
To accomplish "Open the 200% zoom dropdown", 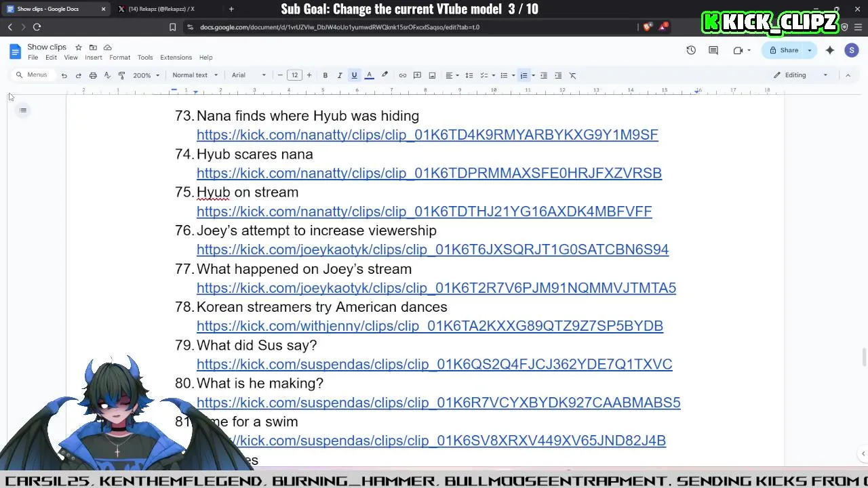I will (146, 75).
